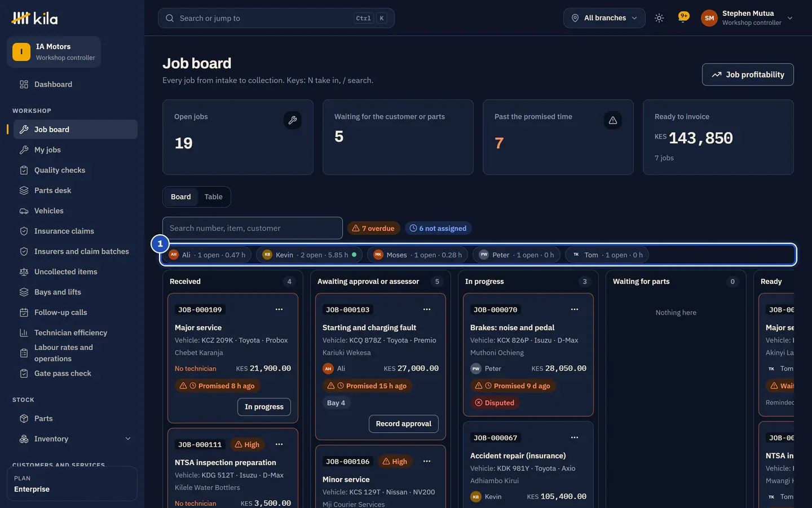This screenshot has height=508, width=812.
Task: Open Technician efficiency chart icon
Action: (x=24, y=332)
